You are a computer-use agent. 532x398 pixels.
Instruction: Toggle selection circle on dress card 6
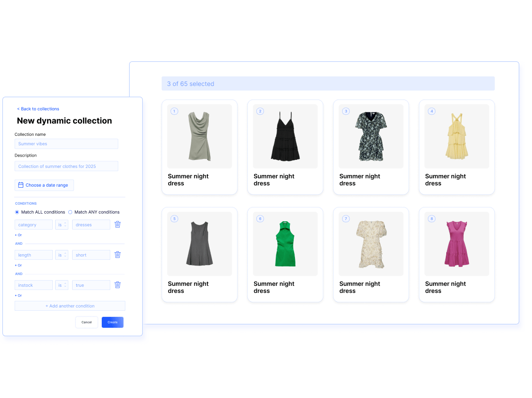click(x=260, y=219)
